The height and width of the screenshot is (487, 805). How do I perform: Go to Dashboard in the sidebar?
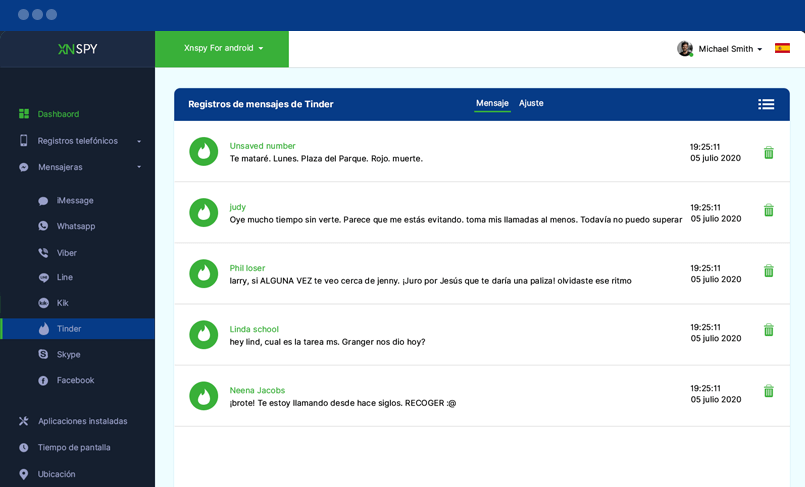point(58,114)
